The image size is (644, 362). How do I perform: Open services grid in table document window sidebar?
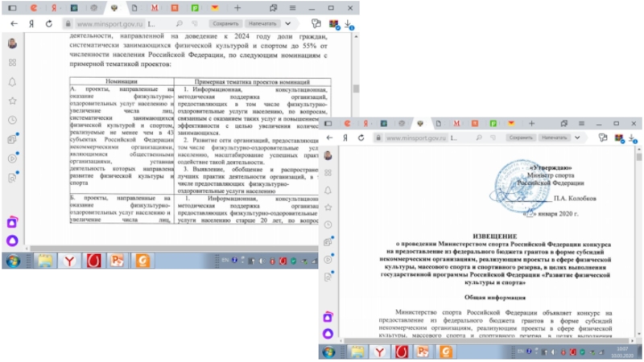(12, 63)
